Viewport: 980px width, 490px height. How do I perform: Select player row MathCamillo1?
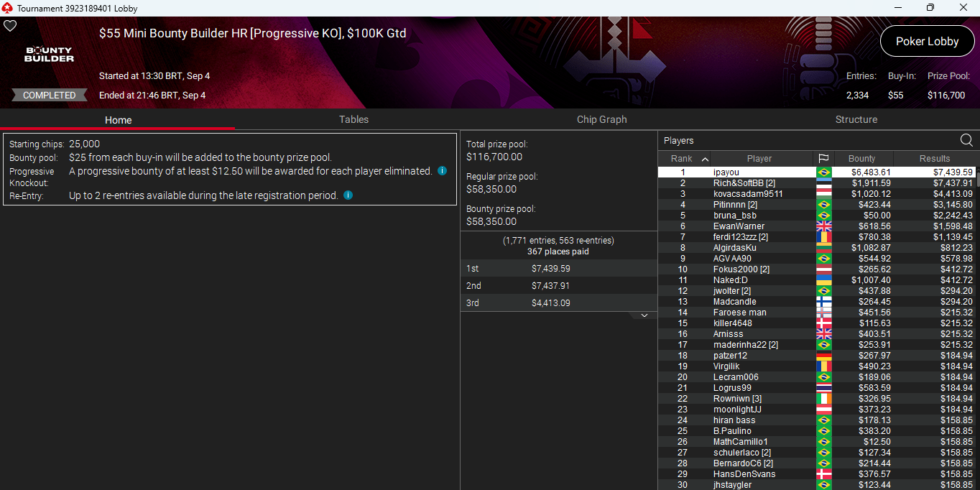pyautogui.click(x=816, y=442)
